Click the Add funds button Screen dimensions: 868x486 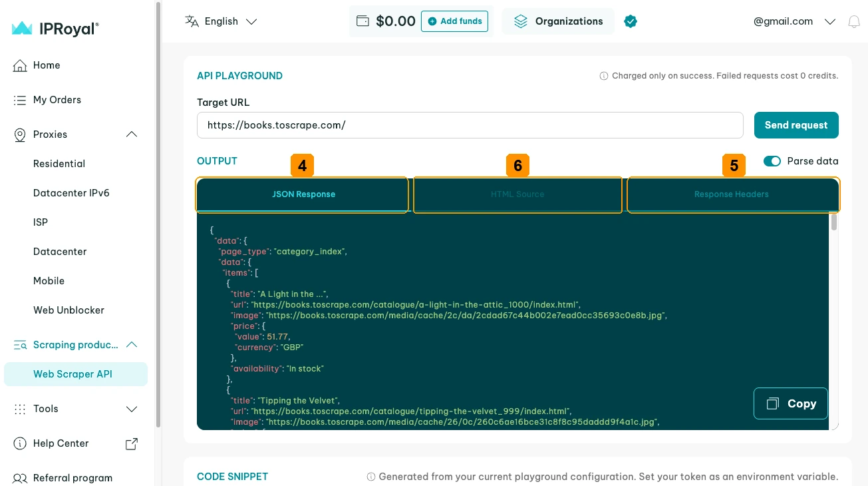pos(455,21)
